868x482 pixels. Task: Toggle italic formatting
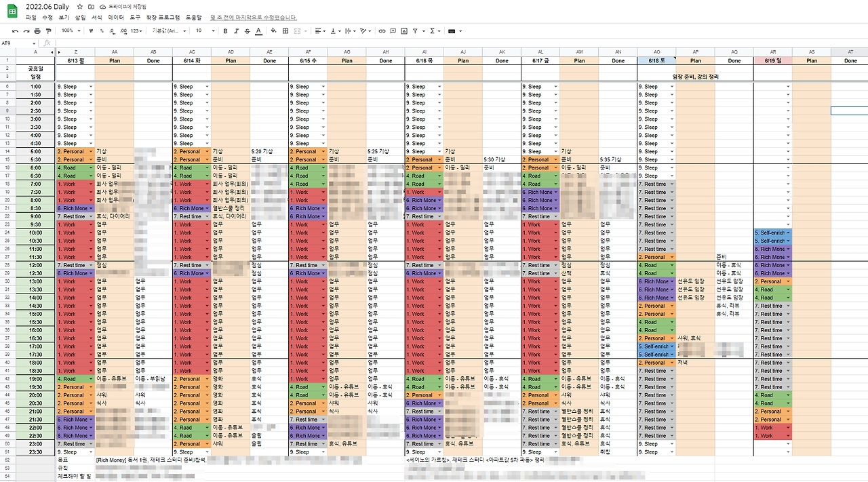point(236,31)
